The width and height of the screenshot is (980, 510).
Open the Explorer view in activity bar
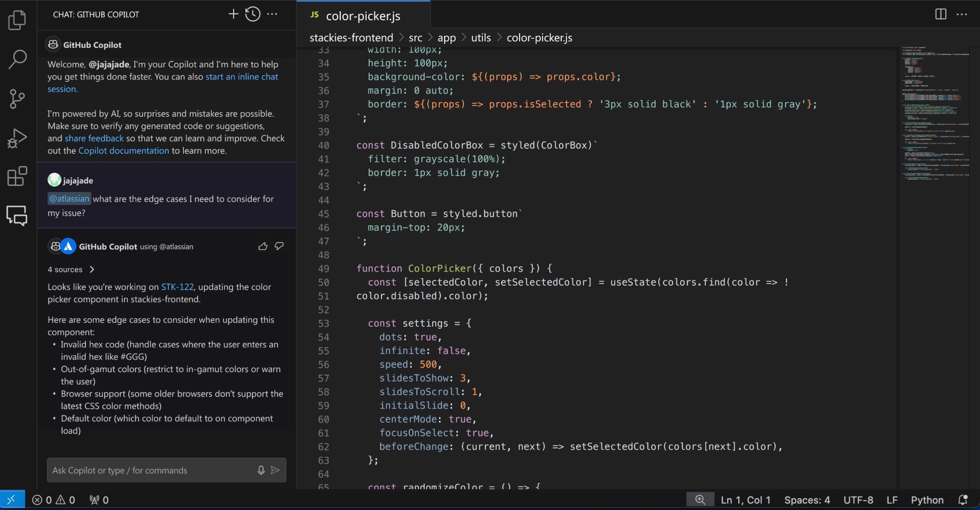[x=17, y=20]
